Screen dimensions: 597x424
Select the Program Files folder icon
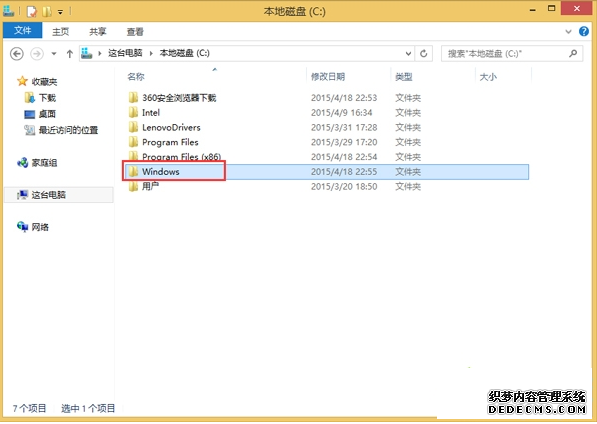[x=133, y=142]
